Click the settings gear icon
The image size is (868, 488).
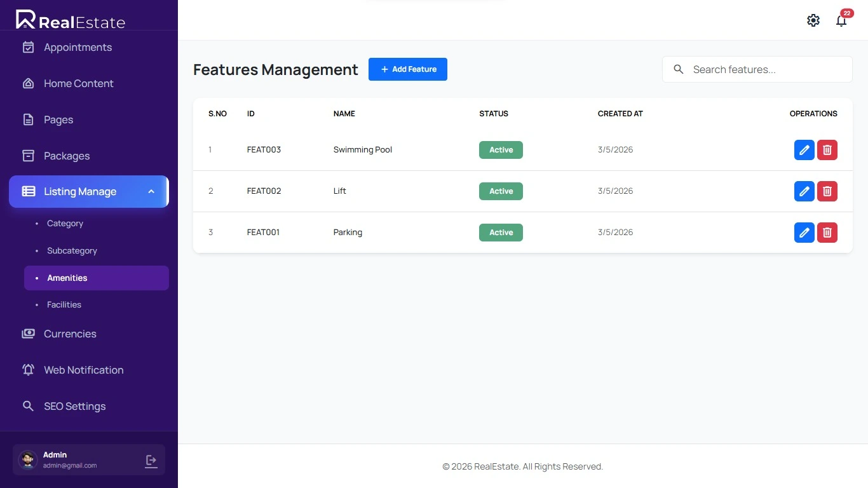coord(813,20)
